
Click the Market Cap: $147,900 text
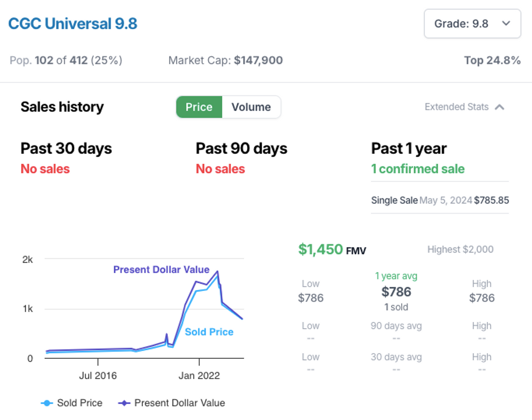[226, 60]
